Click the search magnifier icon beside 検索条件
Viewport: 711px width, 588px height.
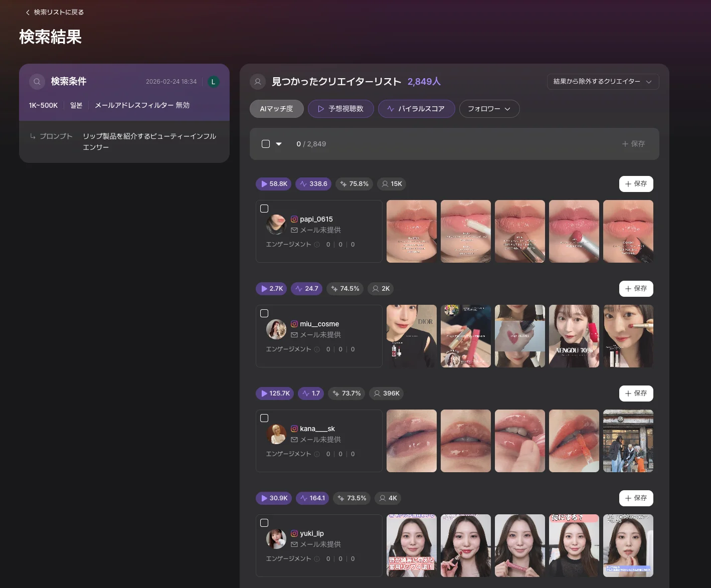pos(37,82)
